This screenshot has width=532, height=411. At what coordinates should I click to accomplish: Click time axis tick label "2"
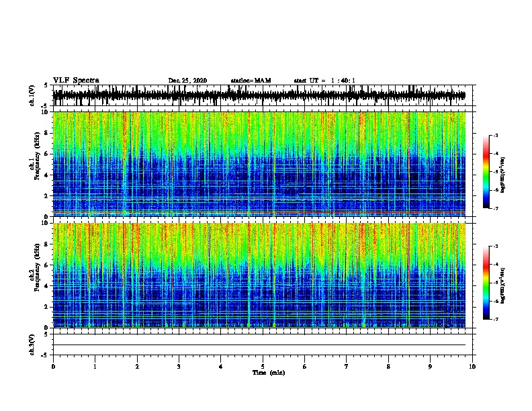click(x=137, y=367)
